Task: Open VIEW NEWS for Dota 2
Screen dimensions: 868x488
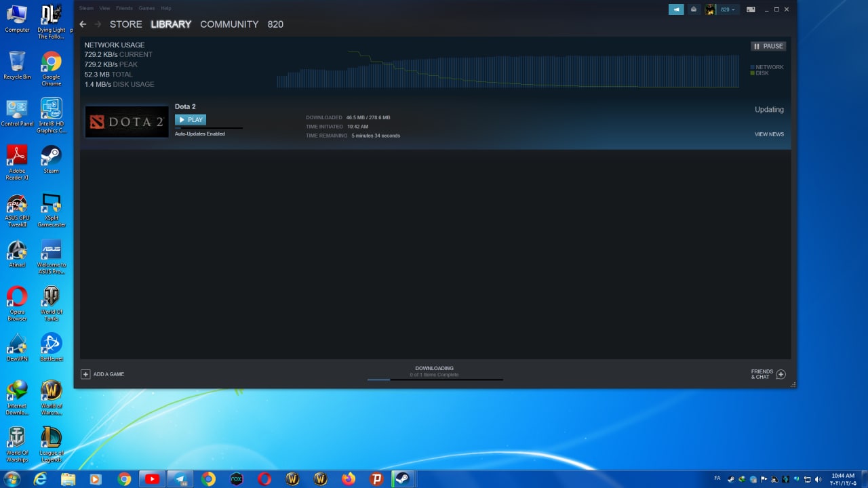Action: click(x=769, y=134)
